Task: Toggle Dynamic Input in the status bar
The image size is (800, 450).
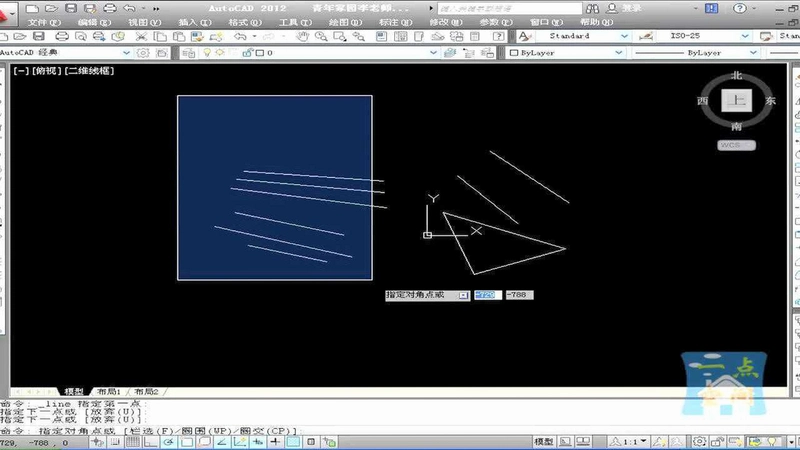Action: [258, 442]
